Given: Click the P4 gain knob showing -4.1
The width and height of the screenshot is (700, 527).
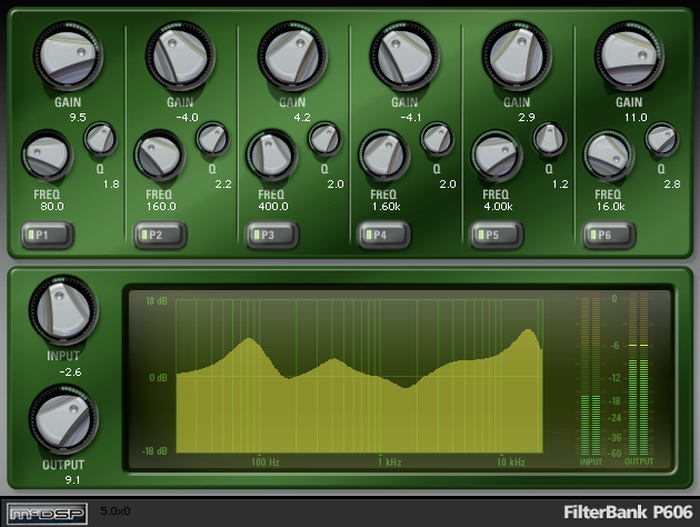Looking at the screenshot, I should pyautogui.click(x=404, y=56).
